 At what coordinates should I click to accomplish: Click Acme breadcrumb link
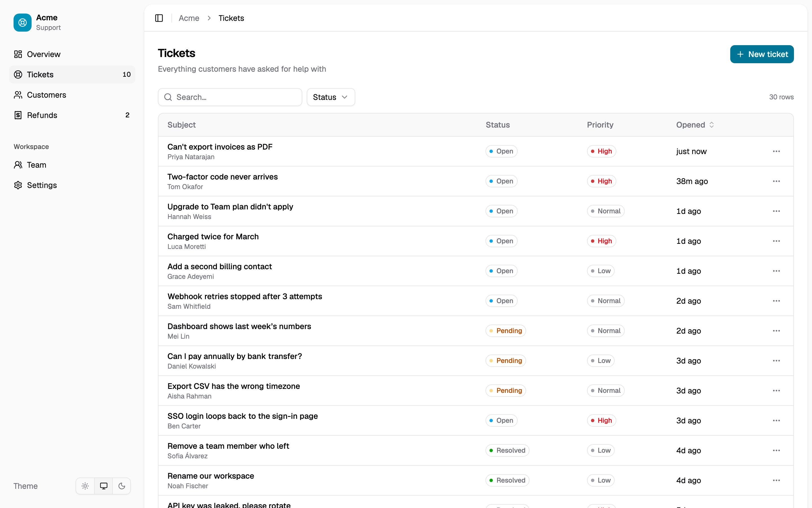click(189, 18)
